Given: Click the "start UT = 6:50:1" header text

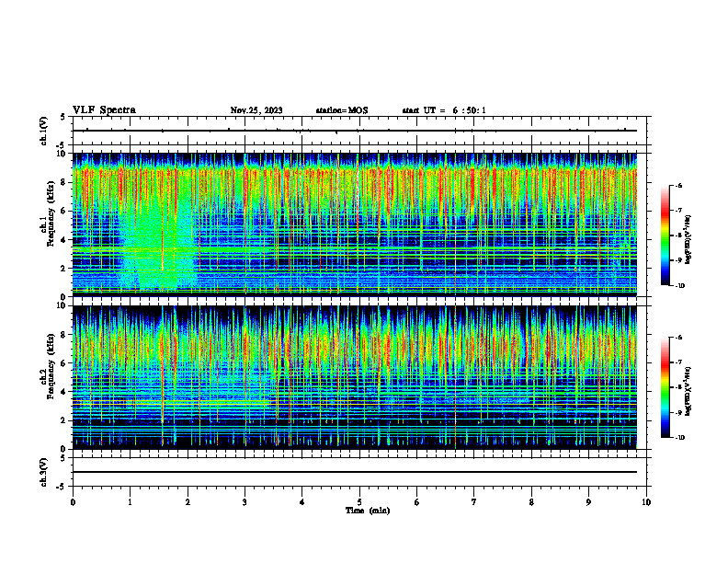Looking at the screenshot, I should 444,110.
